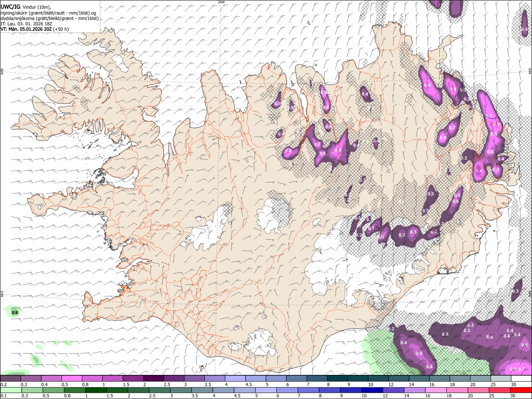The image size is (532, 399).
Task: Click the bright pink 0.5 snow legend swatch
Action: click(71, 379)
